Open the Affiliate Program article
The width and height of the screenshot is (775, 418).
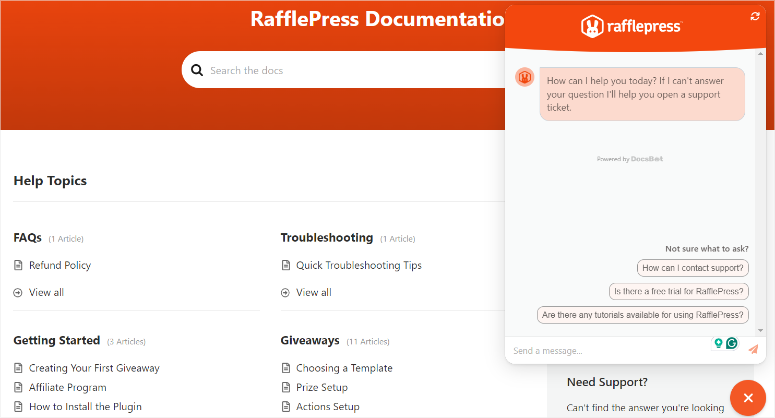click(x=67, y=387)
